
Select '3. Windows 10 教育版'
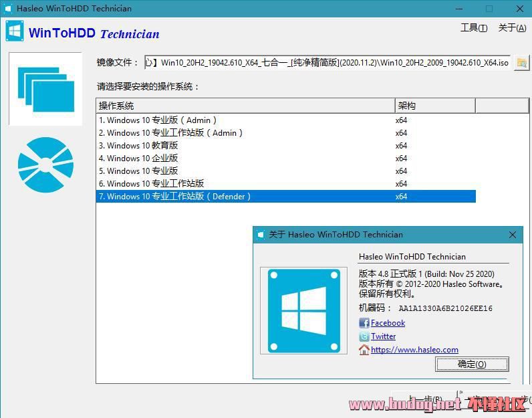pos(285,146)
